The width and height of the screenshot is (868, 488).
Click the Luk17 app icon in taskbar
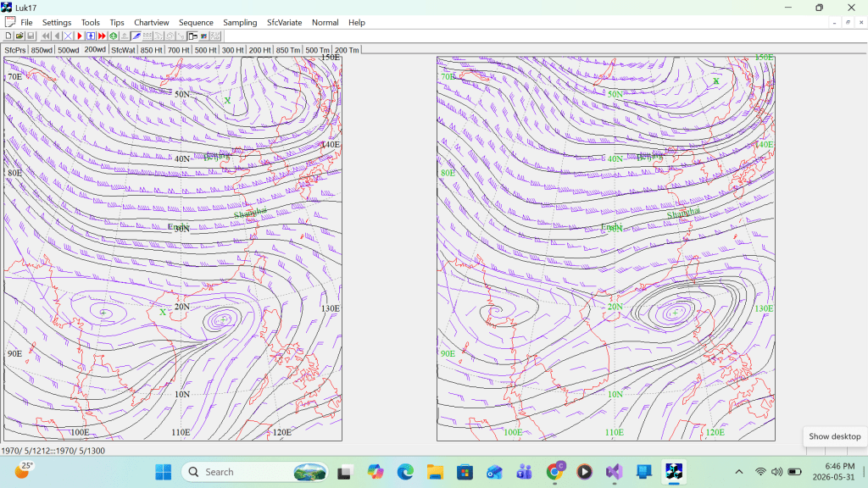[674, 472]
